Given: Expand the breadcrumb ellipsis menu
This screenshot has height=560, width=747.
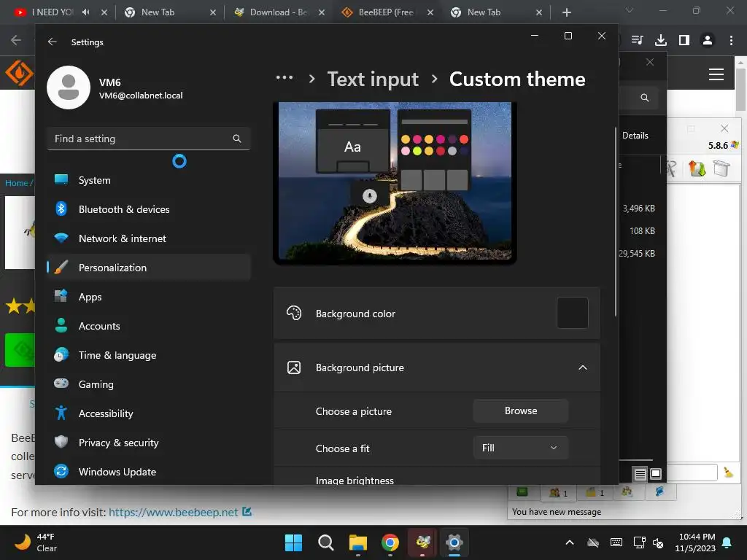Looking at the screenshot, I should click(285, 77).
